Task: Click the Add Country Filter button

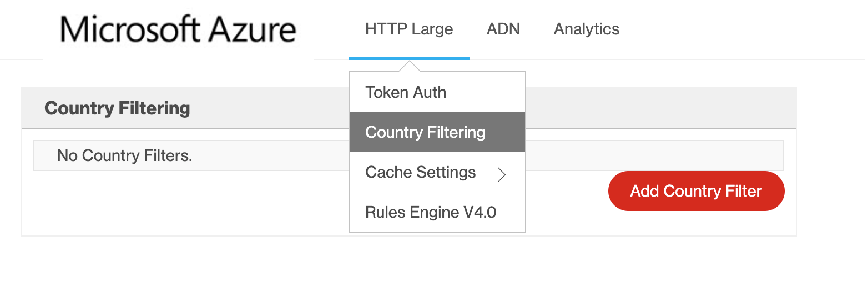Action: point(697,191)
